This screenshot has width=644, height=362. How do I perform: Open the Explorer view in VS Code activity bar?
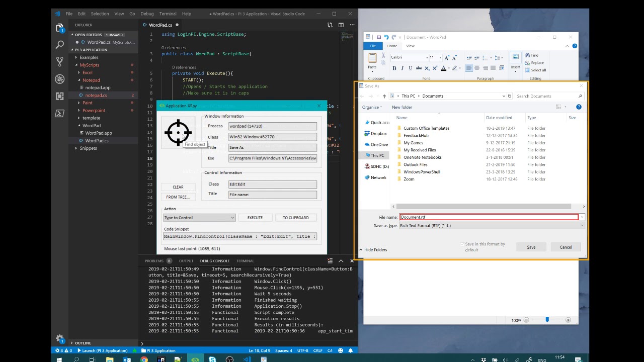(x=60, y=28)
